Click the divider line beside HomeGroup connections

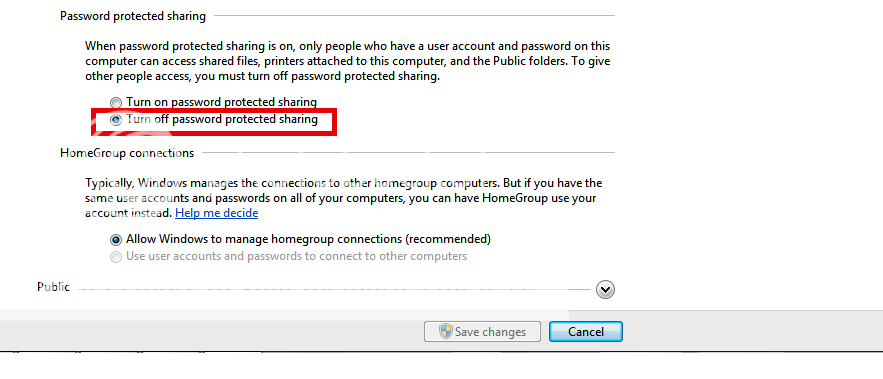[408, 152]
